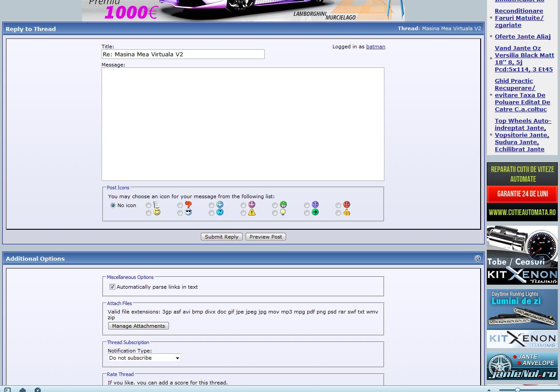Open "Ghid Practic Recuperare" sidebar link
The width and height of the screenshot is (560, 392).
[522, 95]
